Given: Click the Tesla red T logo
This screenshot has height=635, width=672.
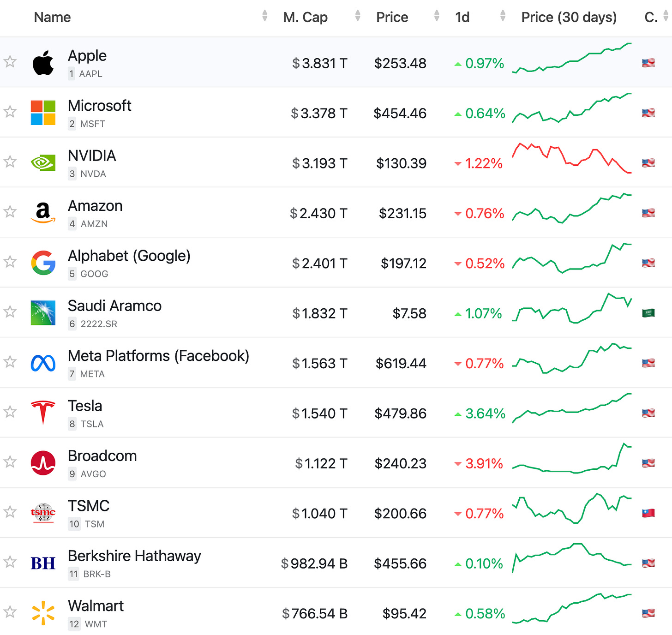Looking at the screenshot, I should (x=43, y=413).
